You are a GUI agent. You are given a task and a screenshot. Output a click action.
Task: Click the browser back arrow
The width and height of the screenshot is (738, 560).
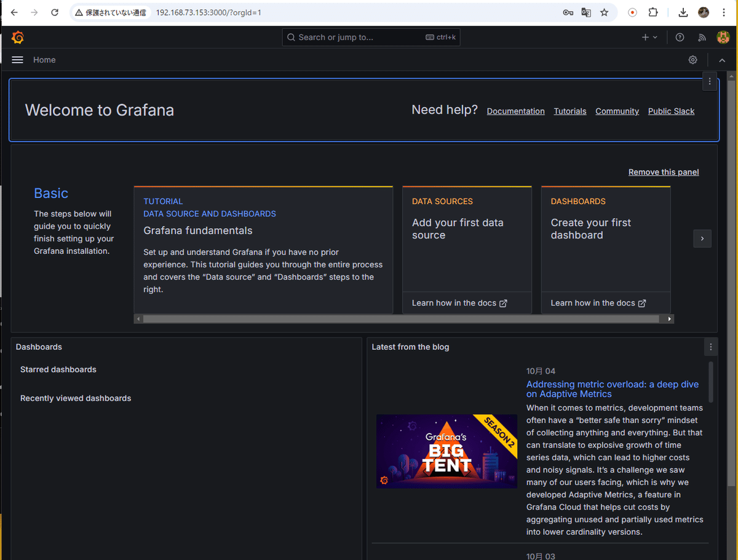tap(14, 12)
